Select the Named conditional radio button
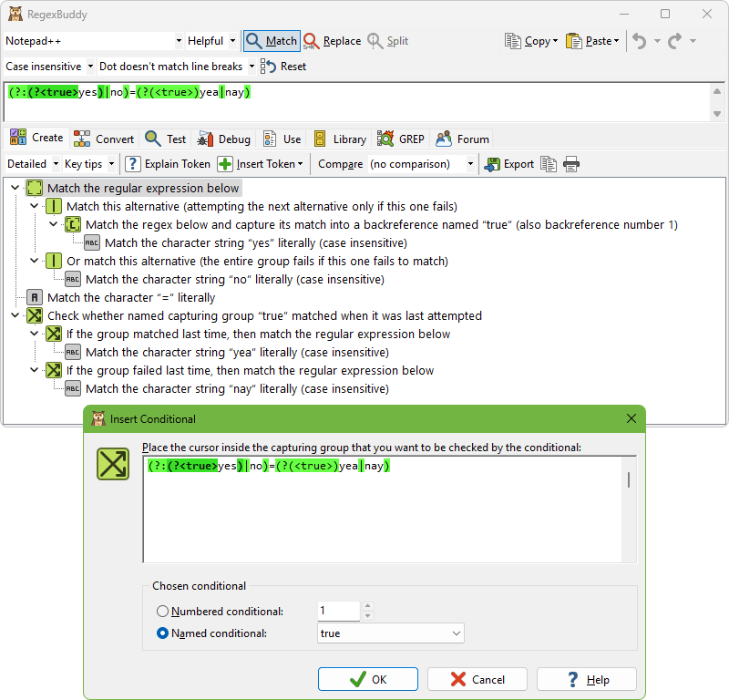This screenshot has width=729, height=700. (x=162, y=633)
